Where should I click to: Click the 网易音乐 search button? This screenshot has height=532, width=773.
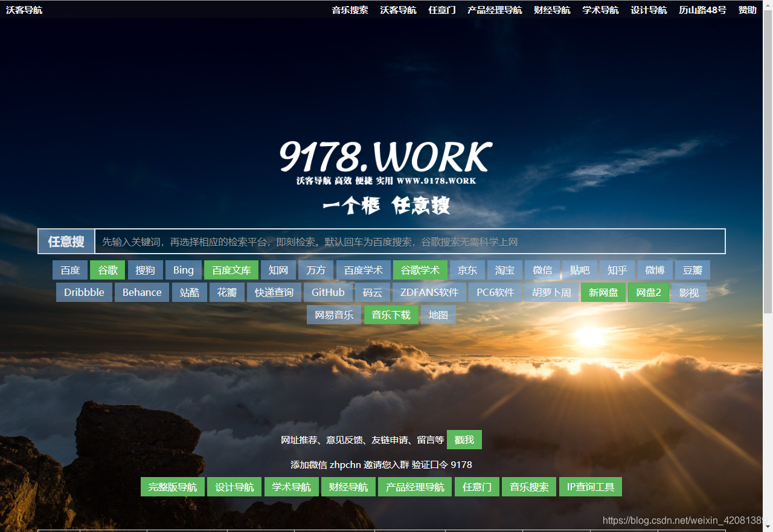pos(333,315)
